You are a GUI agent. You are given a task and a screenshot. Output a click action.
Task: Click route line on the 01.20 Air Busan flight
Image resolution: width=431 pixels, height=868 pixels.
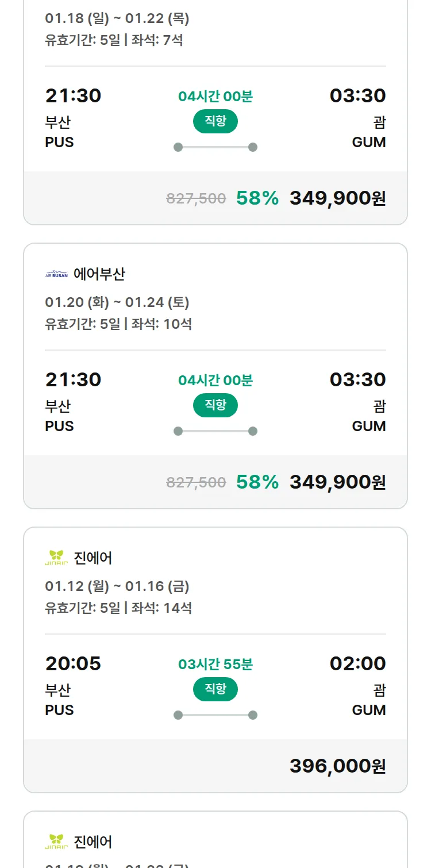pyautogui.click(x=215, y=431)
